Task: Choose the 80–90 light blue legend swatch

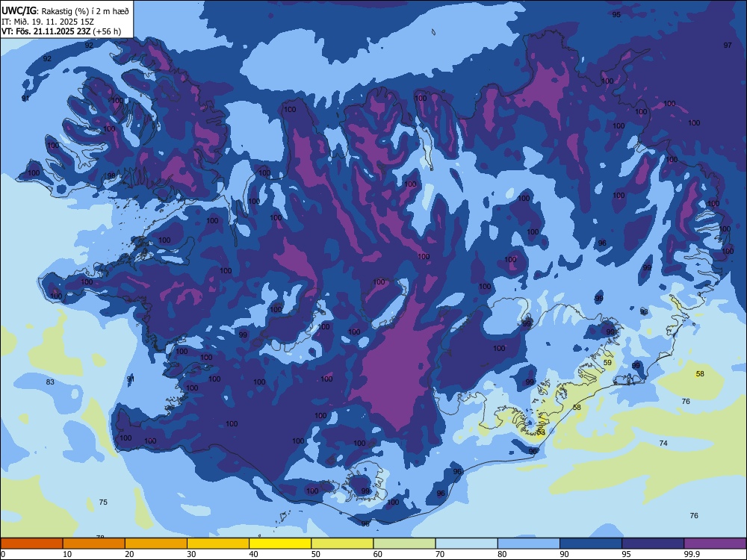Action: (529, 544)
